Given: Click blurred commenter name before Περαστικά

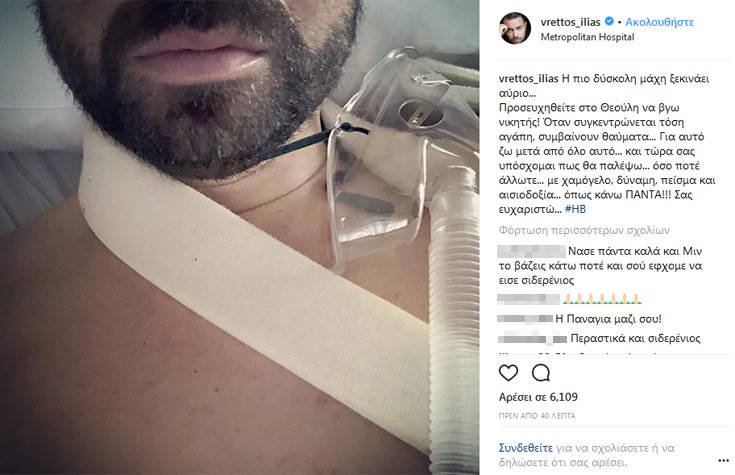Looking at the screenshot, I should click(x=532, y=339).
